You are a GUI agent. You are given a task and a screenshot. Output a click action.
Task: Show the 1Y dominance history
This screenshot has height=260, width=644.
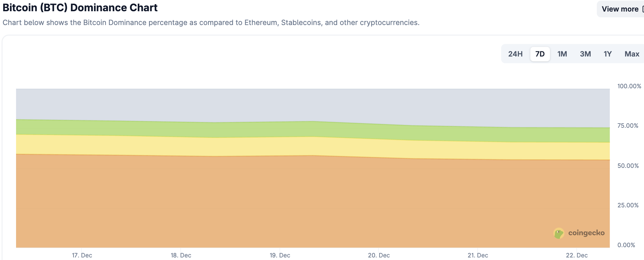tap(607, 54)
